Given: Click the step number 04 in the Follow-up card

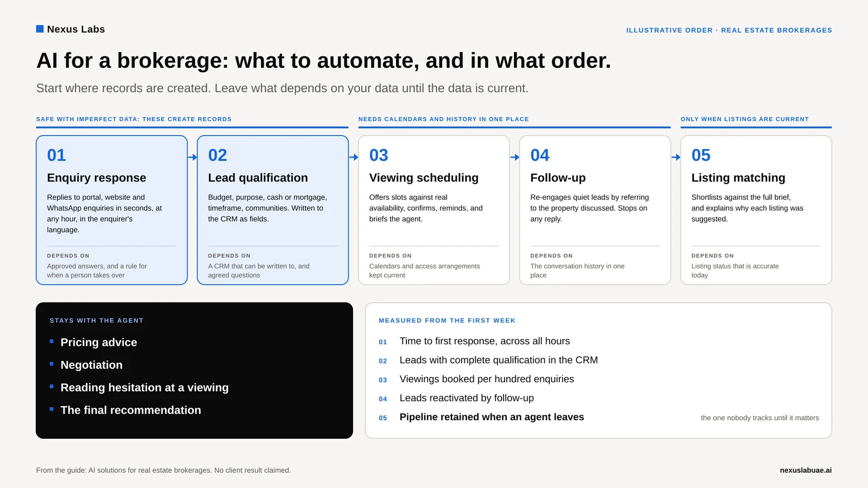Looking at the screenshot, I should (540, 155).
